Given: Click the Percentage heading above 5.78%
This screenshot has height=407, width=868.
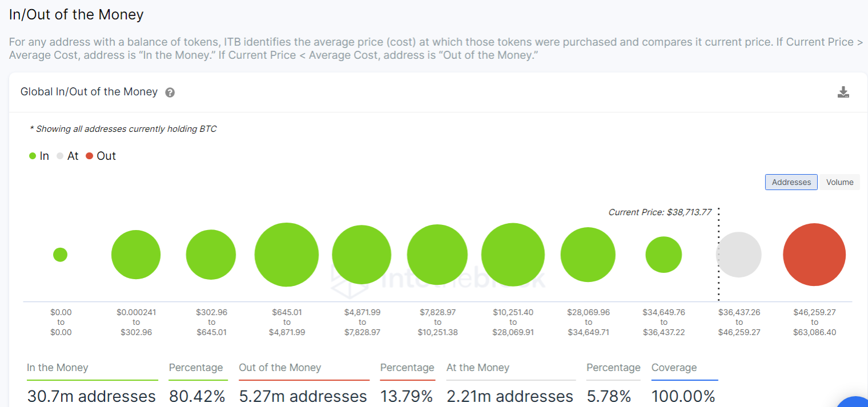Looking at the screenshot, I should (613, 368).
